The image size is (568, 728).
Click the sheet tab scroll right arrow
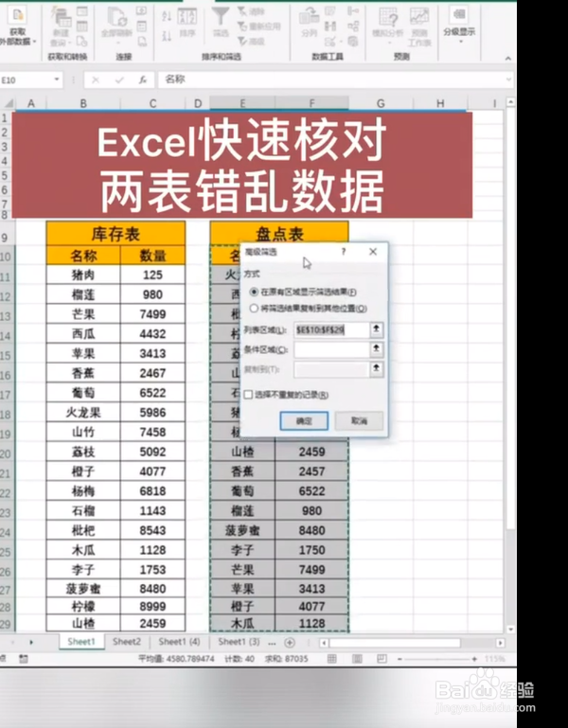31,643
